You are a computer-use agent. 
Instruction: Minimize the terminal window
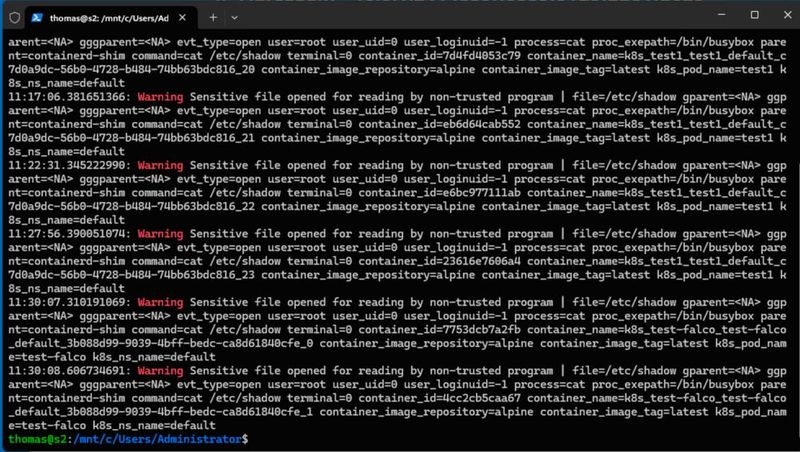[x=721, y=15]
